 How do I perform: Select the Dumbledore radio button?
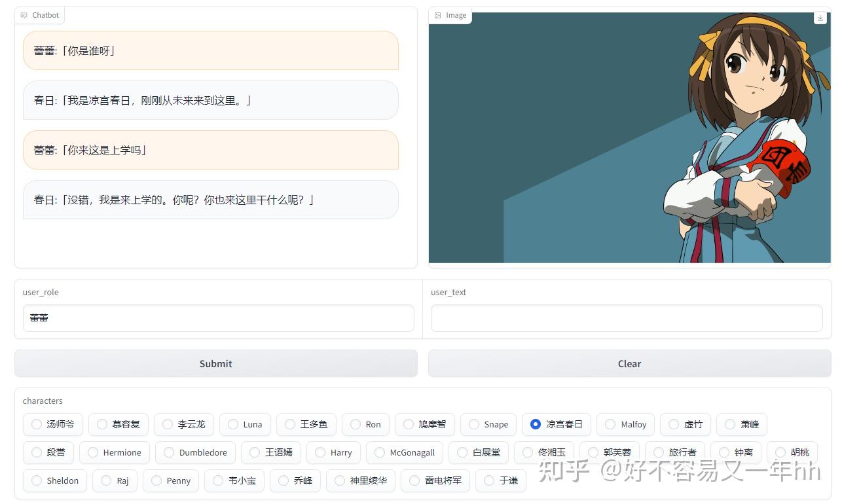(169, 452)
